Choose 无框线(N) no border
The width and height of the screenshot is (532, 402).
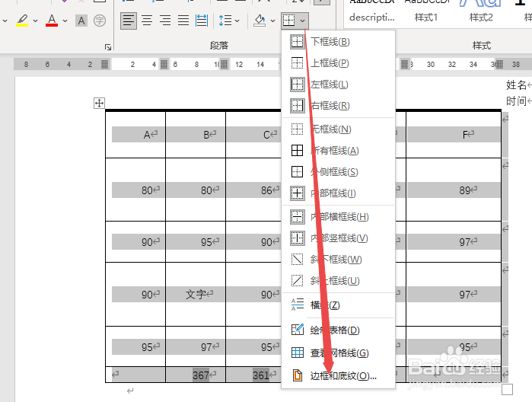pos(339,129)
